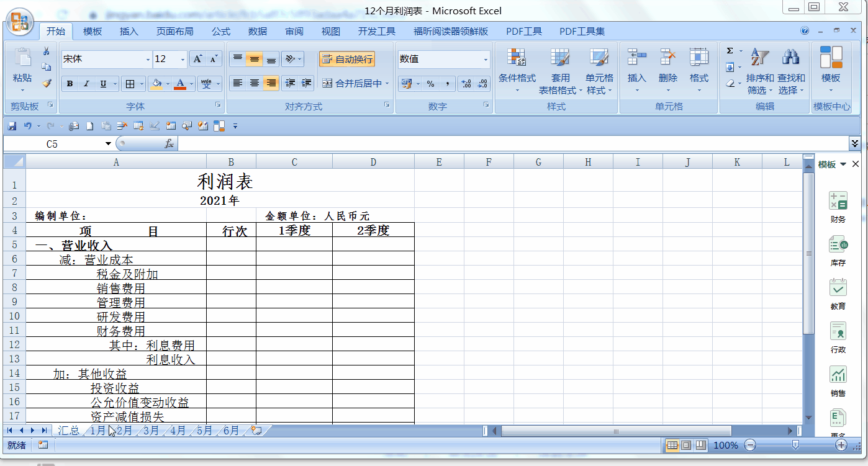Save the workbook via Quick Access toolbar
The width and height of the screenshot is (868, 466).
tap(11, 125)
